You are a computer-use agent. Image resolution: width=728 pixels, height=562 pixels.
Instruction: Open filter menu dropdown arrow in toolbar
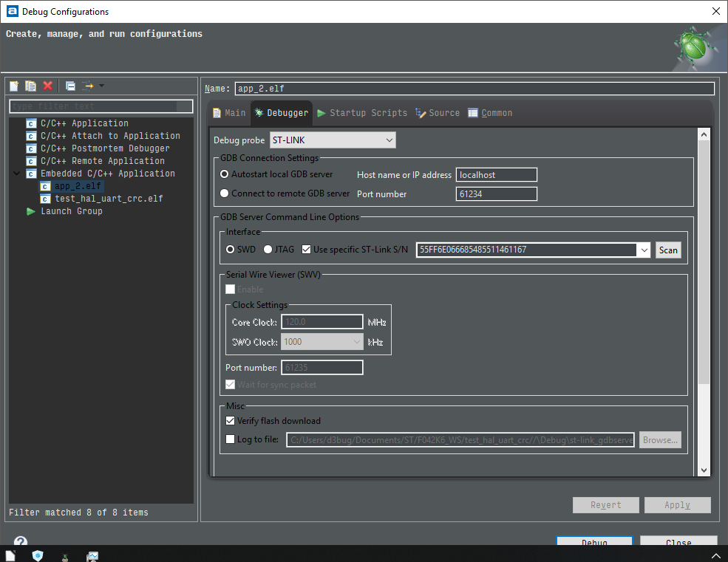pos(102,86)
